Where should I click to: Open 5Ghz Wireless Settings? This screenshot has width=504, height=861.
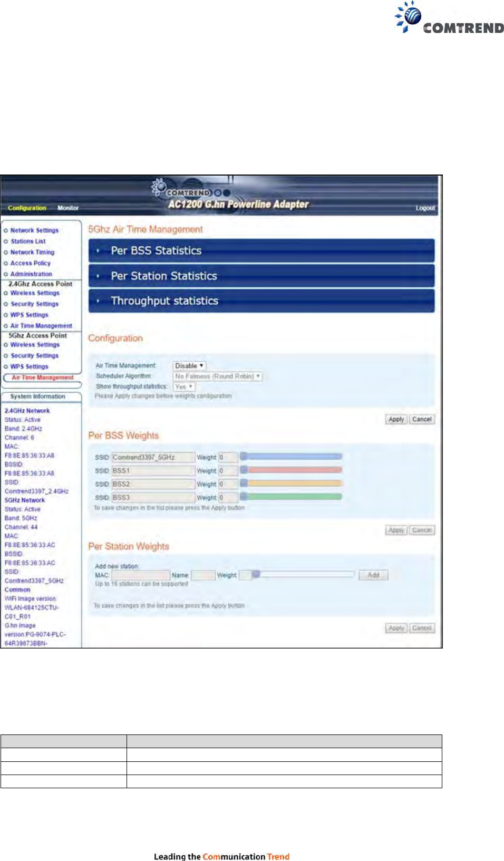click(x=35, y=345)
